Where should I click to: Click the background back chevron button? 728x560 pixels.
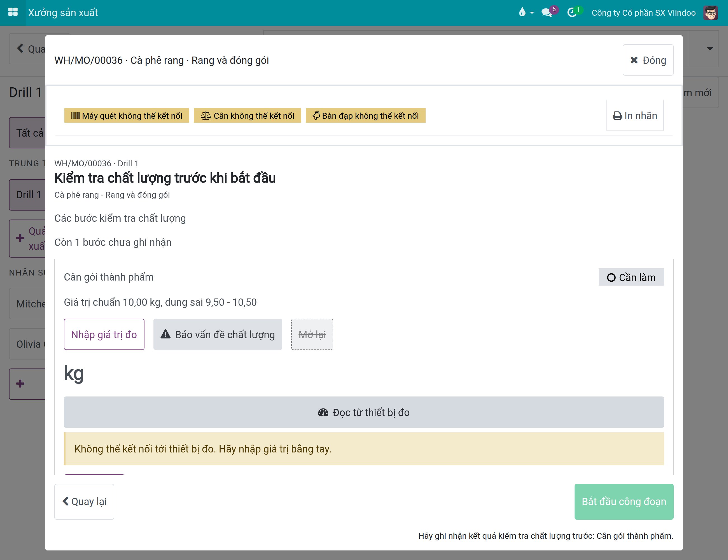coord(27,49)
